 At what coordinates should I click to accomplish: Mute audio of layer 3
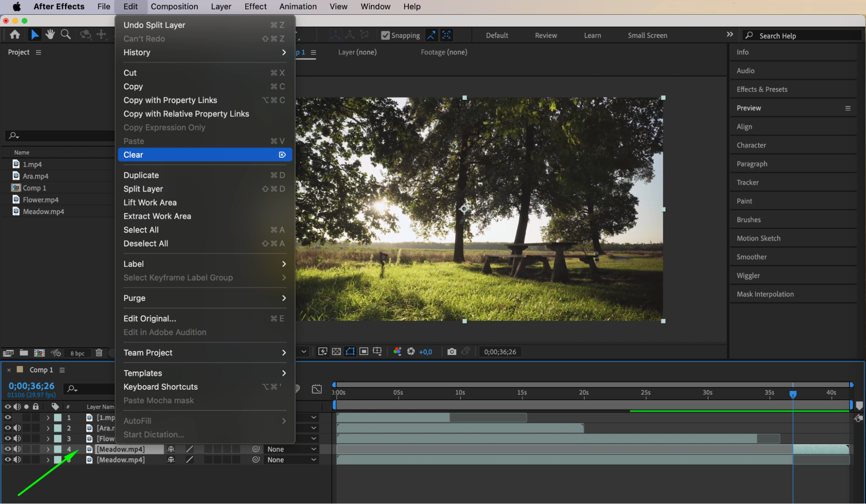(17, 439)
